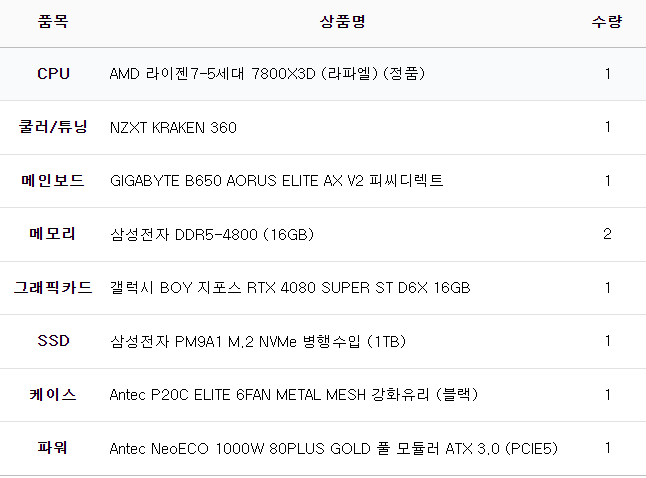The height and width of the screenshot is (478, 646).
Task: Click the Antec NeoECO 1000W product name
Action: (x=333, y=448)
